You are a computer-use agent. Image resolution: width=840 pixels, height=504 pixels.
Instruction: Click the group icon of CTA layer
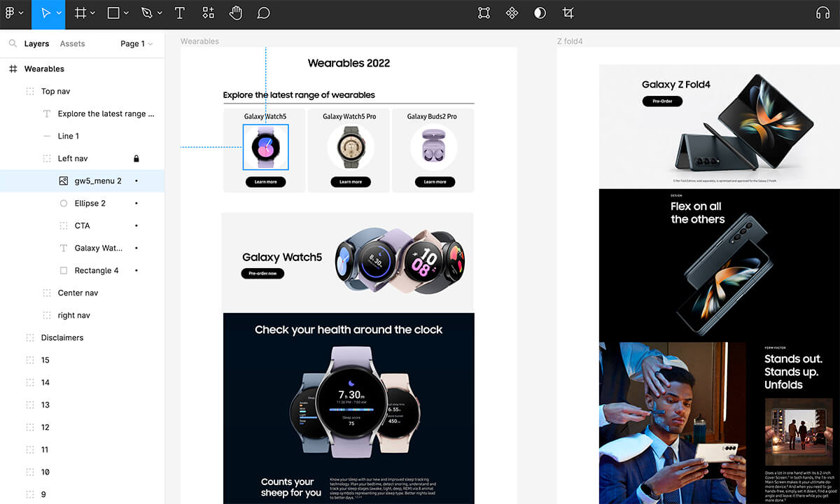tap(64, 225)
